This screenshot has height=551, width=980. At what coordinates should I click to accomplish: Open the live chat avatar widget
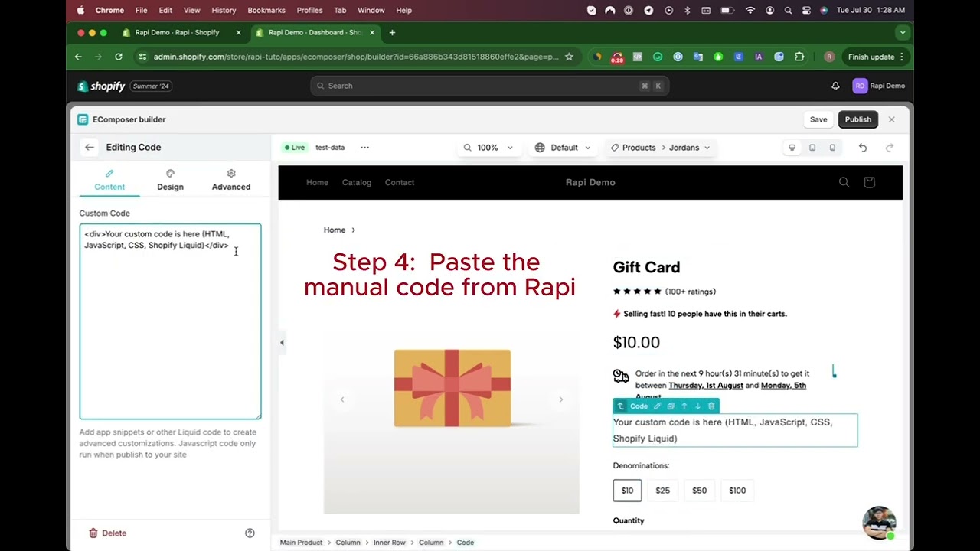coord(879,523)
